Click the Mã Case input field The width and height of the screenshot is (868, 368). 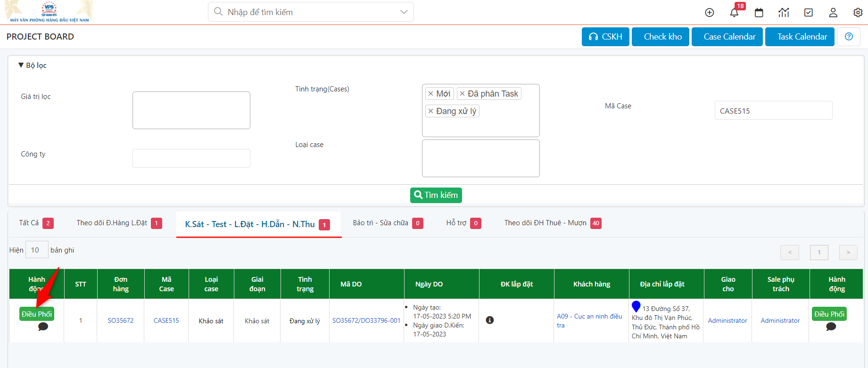click(x=773, y=110)
